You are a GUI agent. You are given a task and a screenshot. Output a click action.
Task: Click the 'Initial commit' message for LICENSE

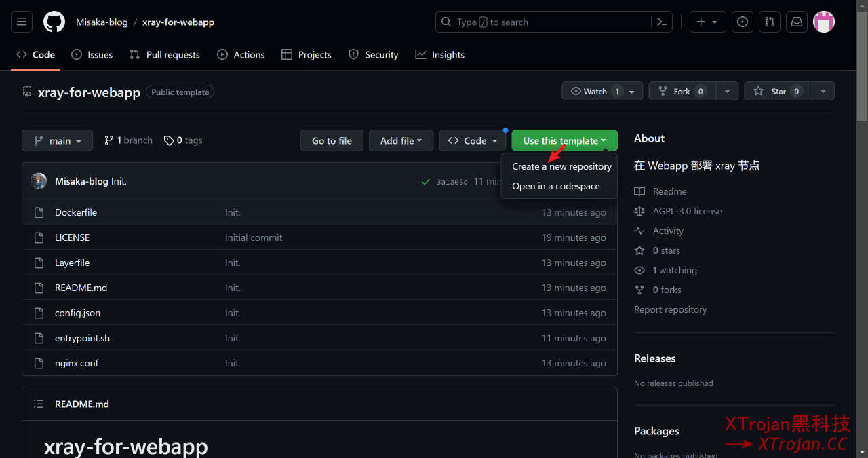tap(254, 237)
